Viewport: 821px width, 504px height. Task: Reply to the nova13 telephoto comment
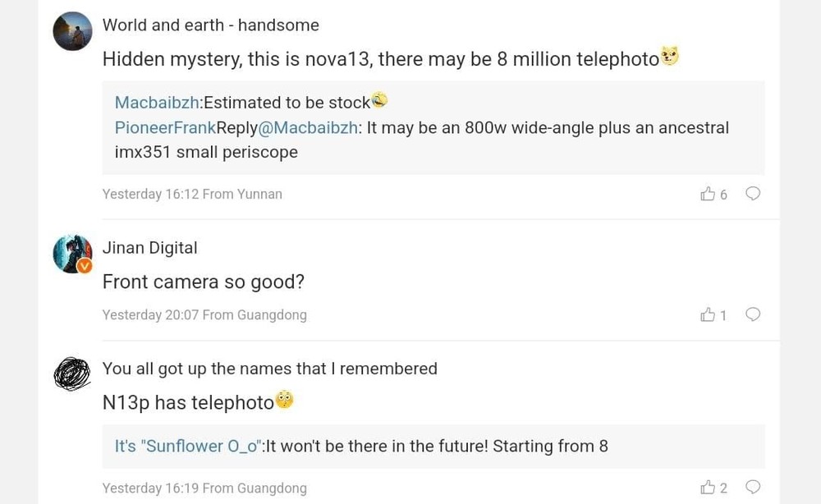tap(752, 194)
